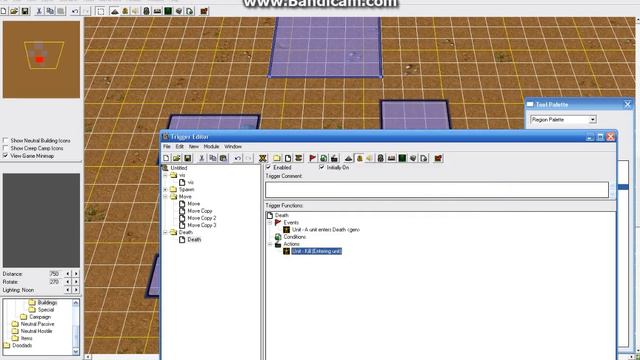Click New Action icon in Trigger toolbar

click(334, 158)
